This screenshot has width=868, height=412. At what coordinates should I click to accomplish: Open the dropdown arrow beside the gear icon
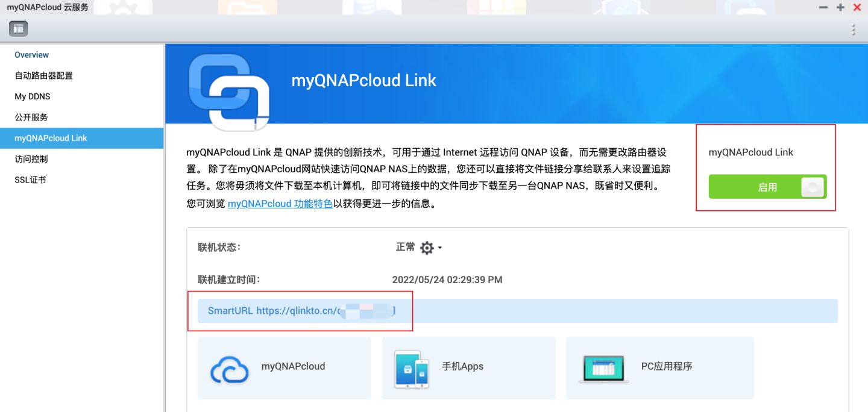click(439, 248)
